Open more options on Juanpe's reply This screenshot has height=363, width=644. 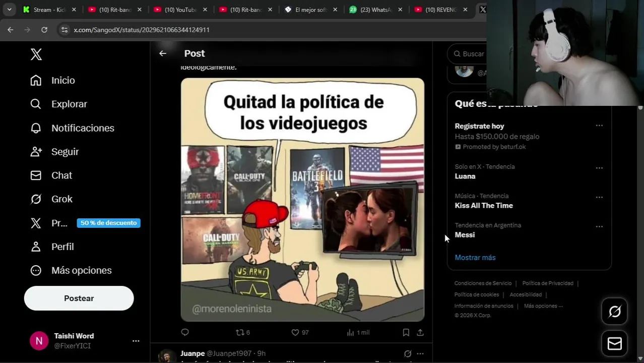420,353
